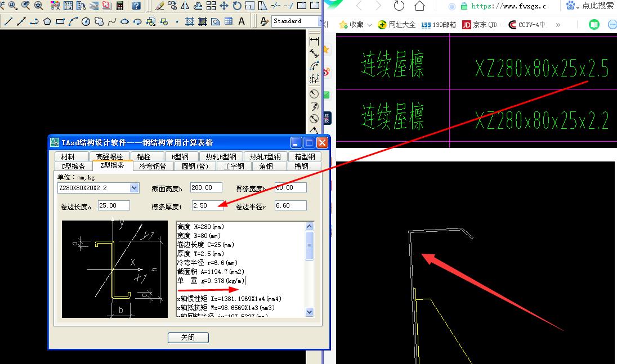
Task: Select the Multiline Text tool
Action: [242, 21]
